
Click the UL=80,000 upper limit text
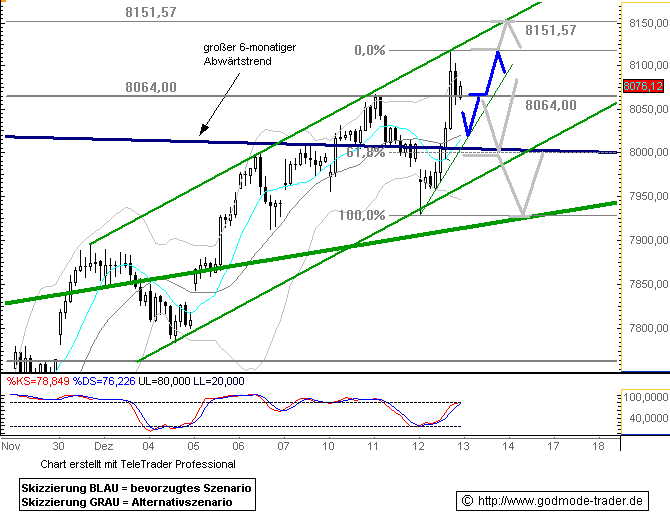pyautogui.click(x=165, y=381)
